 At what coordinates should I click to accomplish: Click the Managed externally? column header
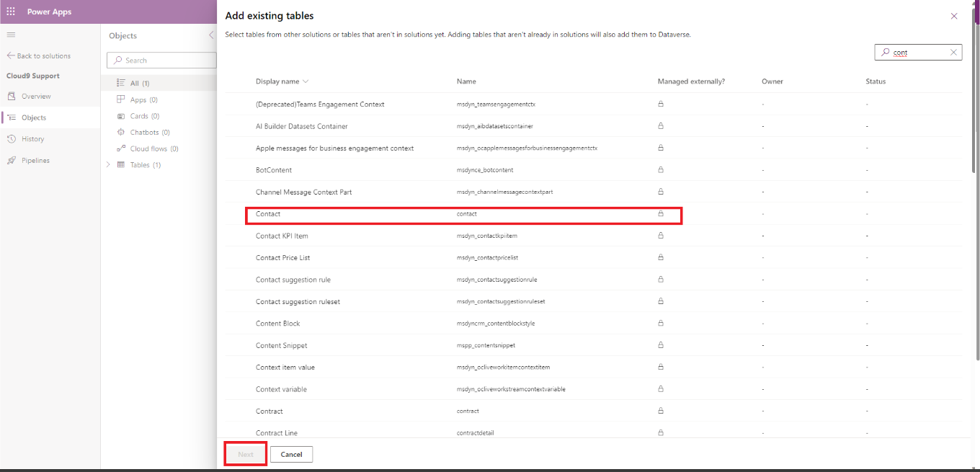pyautogui.click(x=691, y=81)
